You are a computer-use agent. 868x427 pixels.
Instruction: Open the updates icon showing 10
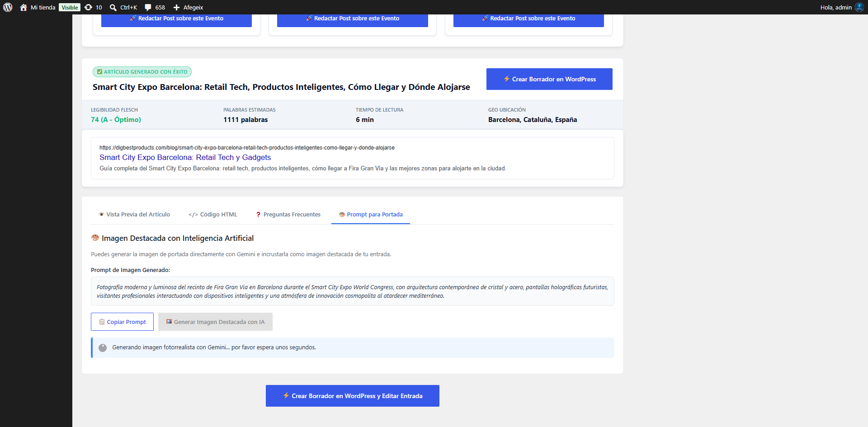[88, 7]
